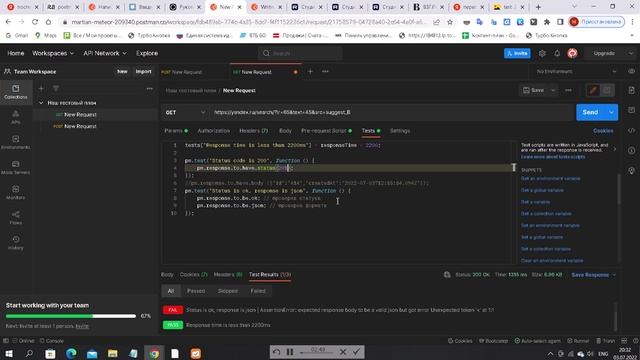Viewport: 640px width, 360px height.
Task: Switch to the Params tab
Action: pyautogui.click(x=176, y=131)
